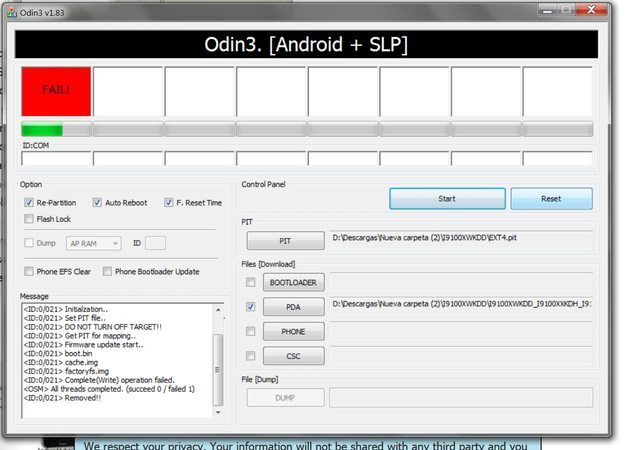Click the Start button
Viewport: 640px width, 450px height.
[x=447, y=199]
